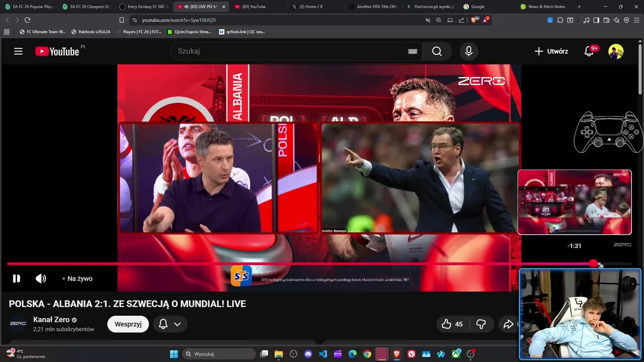Open File Explorer from taskbar

pos(279,354)
